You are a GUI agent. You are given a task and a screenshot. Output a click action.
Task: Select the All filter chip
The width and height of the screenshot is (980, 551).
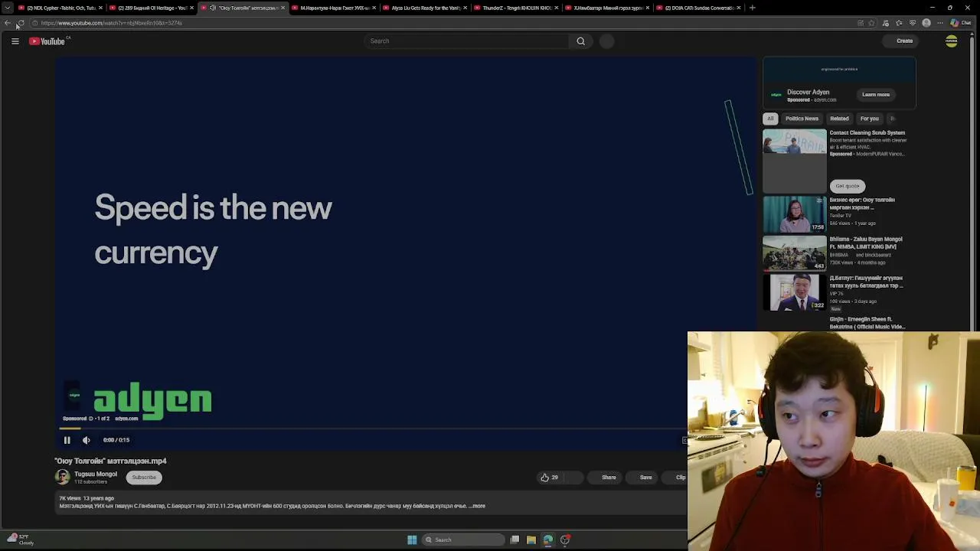point(770,119)
